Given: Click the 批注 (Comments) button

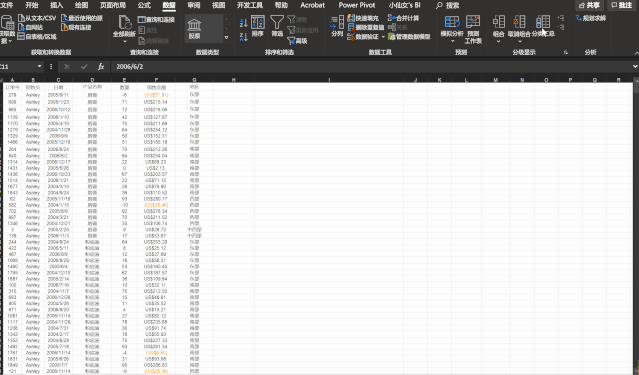Looking at the screenshot, I should pos(622,5).
